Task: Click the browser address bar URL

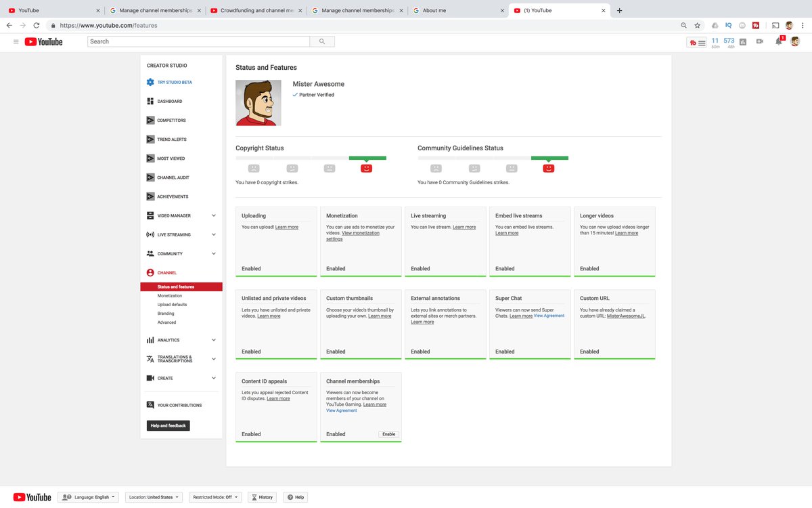Action: (x=109, y=25)
